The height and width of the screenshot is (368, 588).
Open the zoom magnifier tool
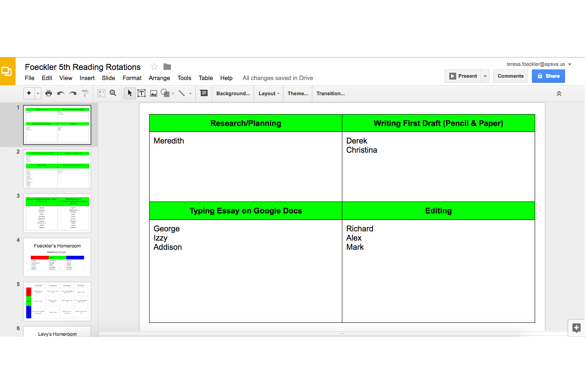[x=113, y=93]
